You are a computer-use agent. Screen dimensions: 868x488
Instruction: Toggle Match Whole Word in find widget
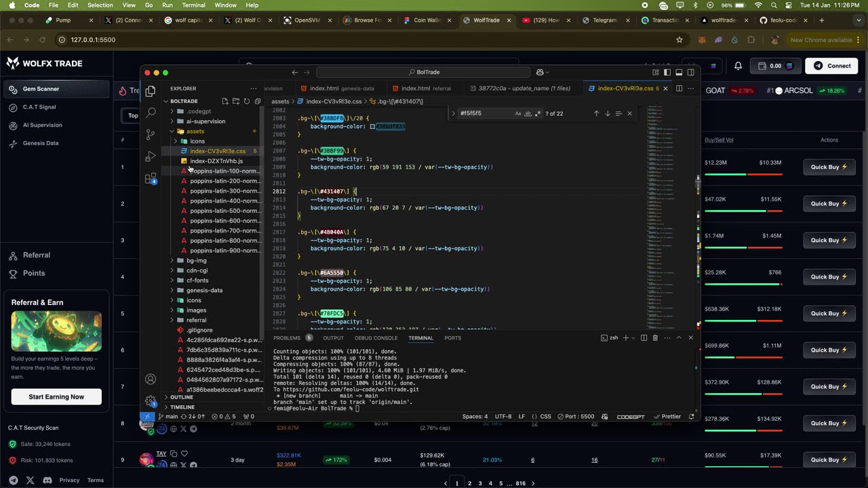point(528,113)
